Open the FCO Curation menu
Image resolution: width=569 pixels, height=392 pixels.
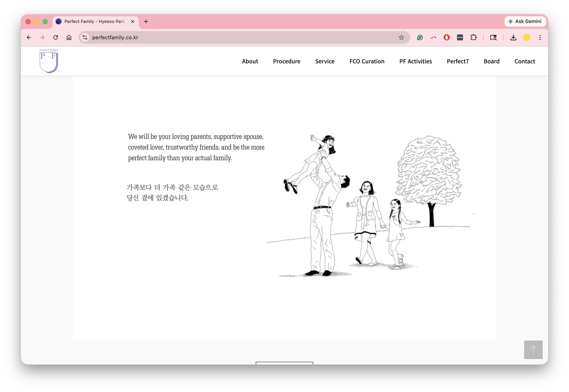pos(367,61)
